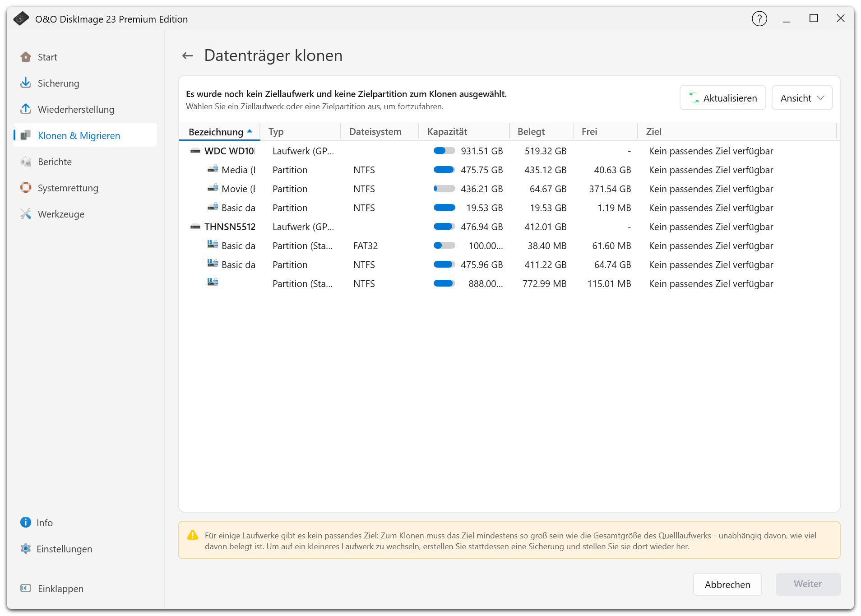The image size is (861, 616).
Task: Click the Einstellungen gear icon
Action: click(x=26, y=549)
